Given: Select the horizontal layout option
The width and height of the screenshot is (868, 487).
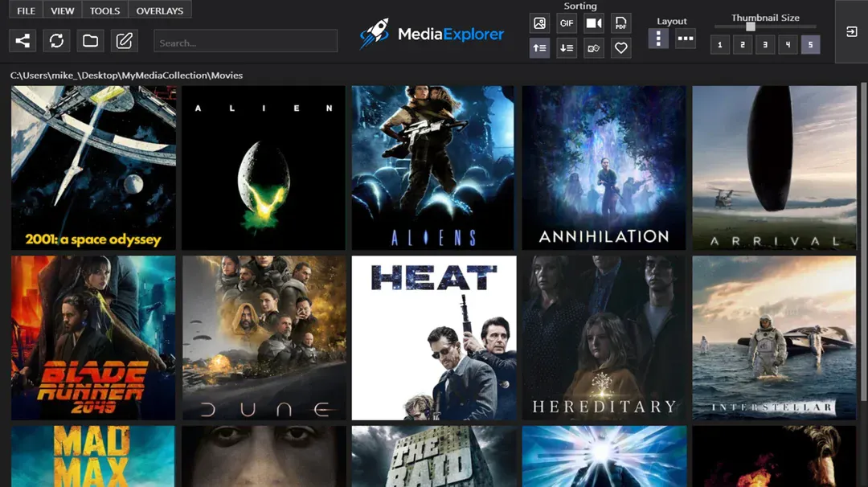Looking at the screenshot, I should click(x=686, y=39).
